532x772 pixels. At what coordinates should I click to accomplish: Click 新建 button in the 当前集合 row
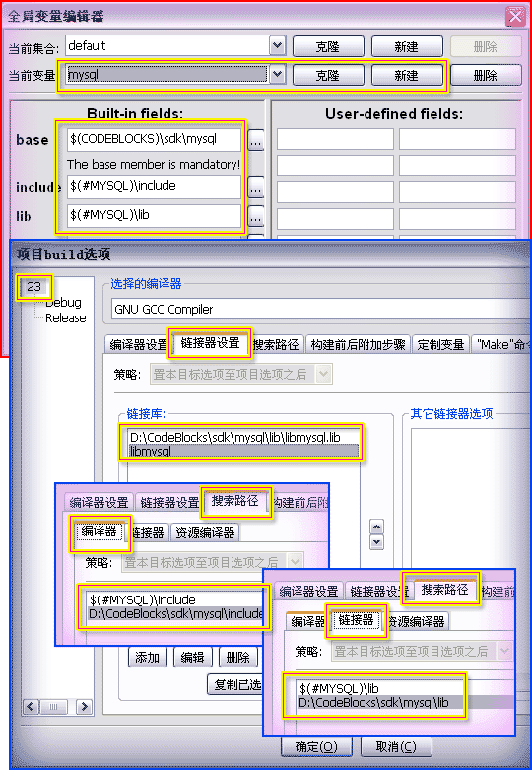point(407,46)
